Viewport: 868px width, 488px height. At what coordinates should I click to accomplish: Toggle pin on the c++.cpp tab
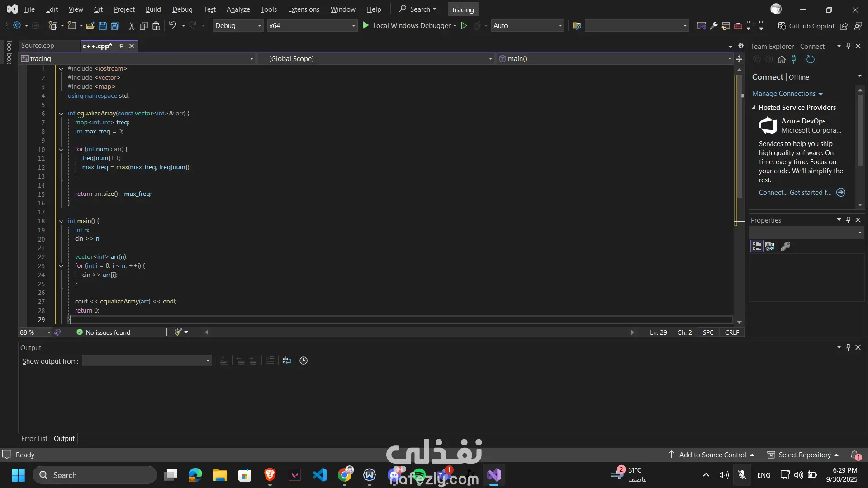point(121,46)
